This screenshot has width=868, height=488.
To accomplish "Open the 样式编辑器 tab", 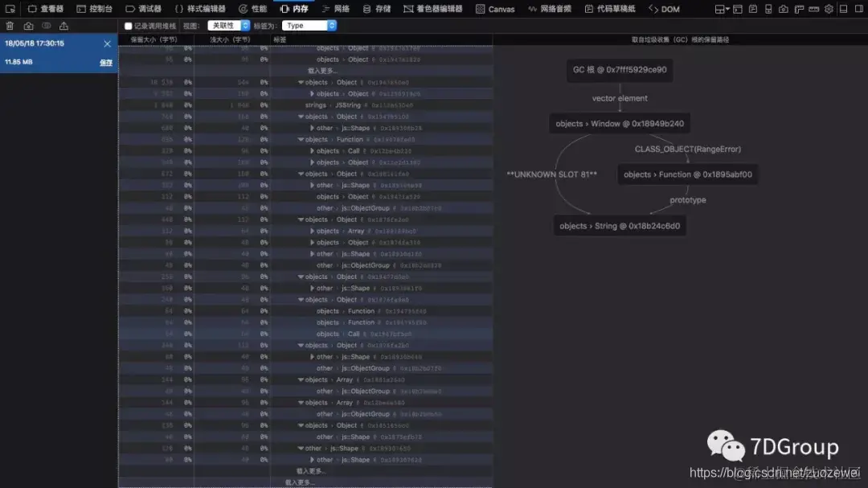I will pyautogui.click(x=200, y=9).
